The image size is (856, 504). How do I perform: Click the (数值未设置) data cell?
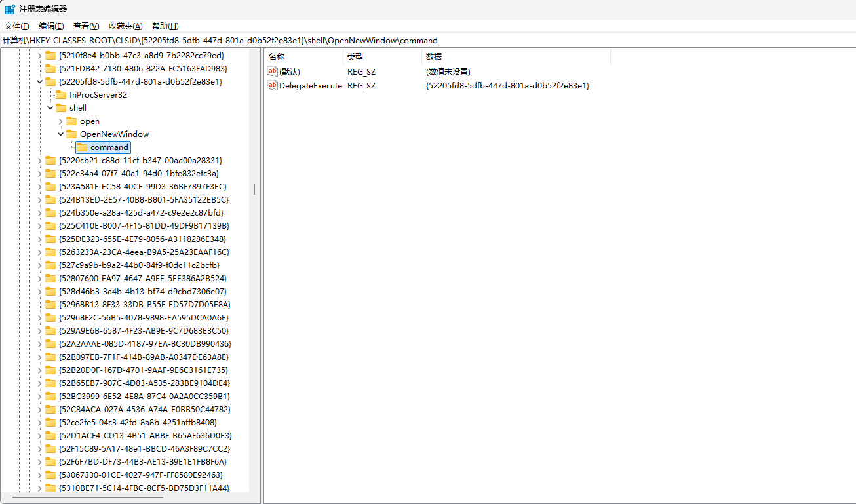coord(448,71)
